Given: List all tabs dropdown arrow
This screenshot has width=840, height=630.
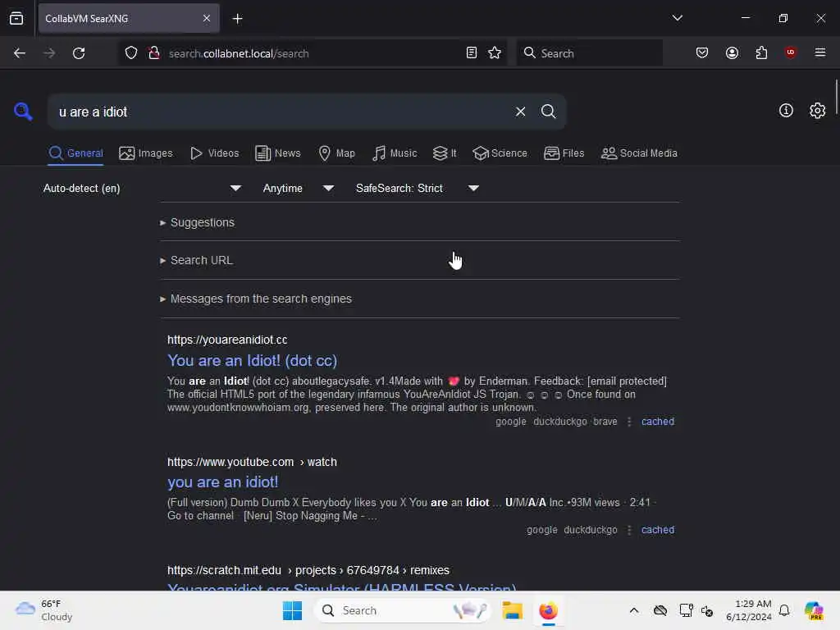Looking at the screenshot, I should (x=677, y=18).
